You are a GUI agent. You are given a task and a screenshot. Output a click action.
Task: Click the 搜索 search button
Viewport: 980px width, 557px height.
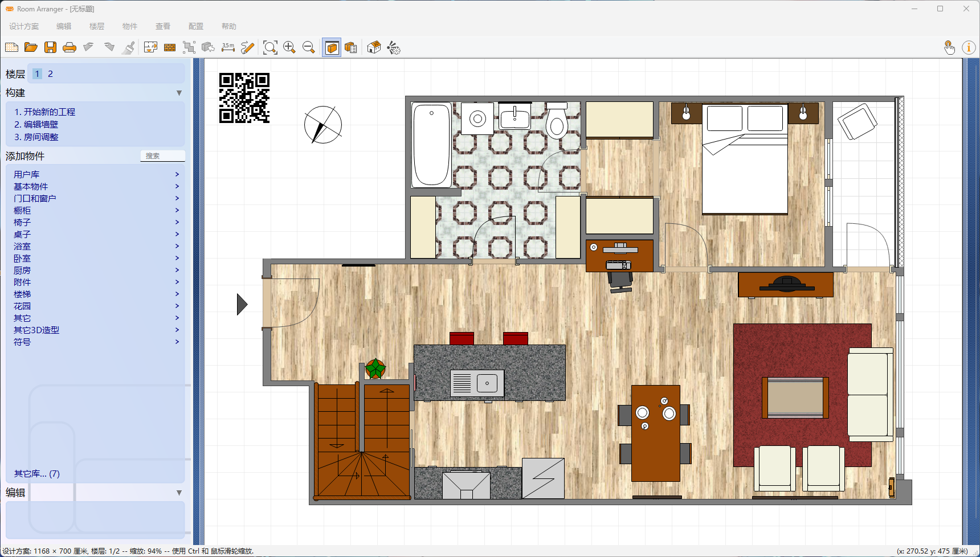tap(162, 155)
